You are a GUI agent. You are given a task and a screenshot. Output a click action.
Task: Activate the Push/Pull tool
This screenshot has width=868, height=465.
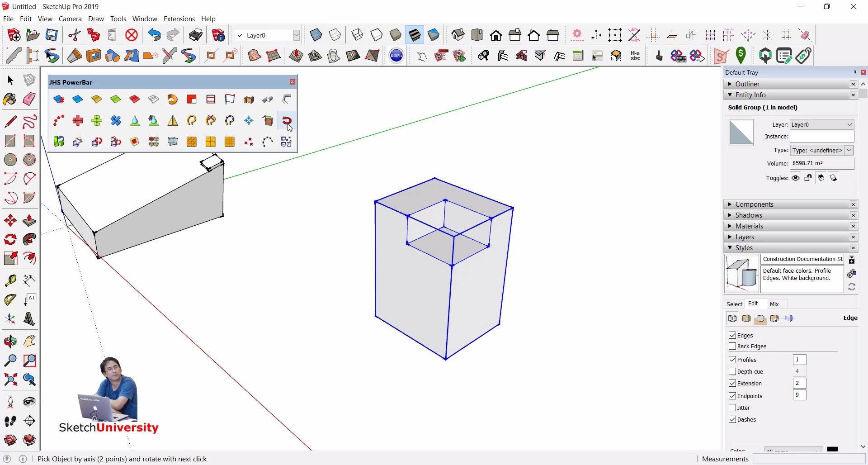(29, 221)
